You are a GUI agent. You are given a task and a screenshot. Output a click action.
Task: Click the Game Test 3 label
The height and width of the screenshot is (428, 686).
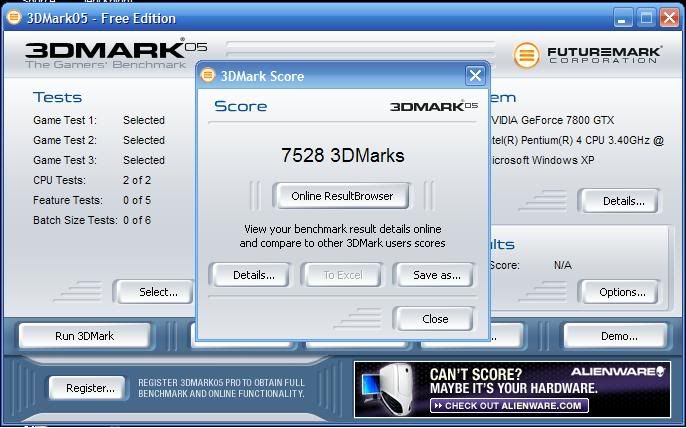(65, 160)
